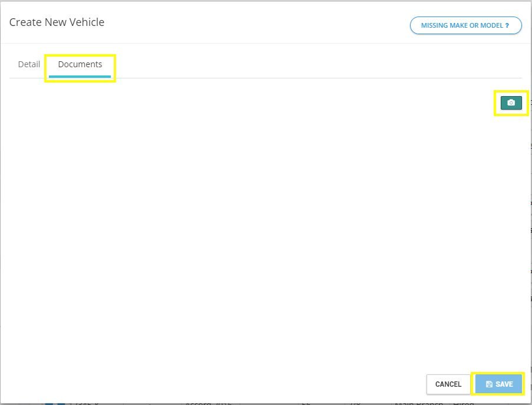The image size is (532, 405).
Task: Click the blue underline beneath Documents tab
Action: 80,77
